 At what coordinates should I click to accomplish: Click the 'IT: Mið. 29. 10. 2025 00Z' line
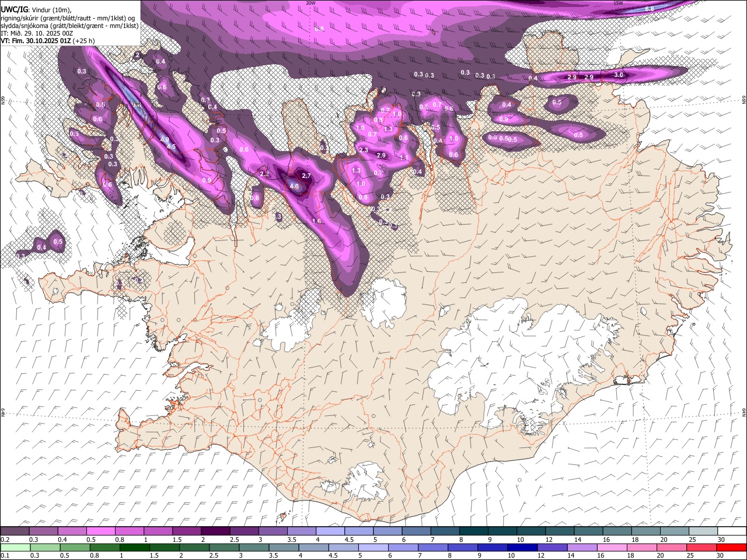[x=37, y=33]
